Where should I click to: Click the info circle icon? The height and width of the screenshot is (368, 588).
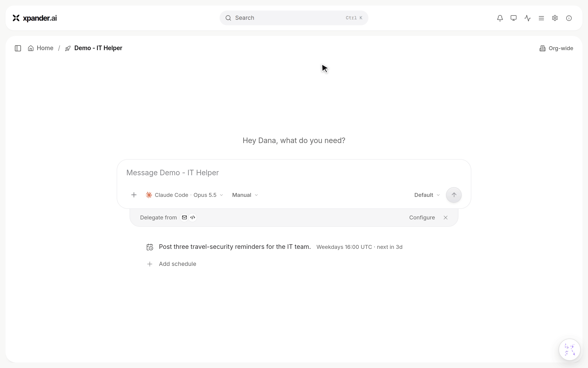click(x=569, y=18)
